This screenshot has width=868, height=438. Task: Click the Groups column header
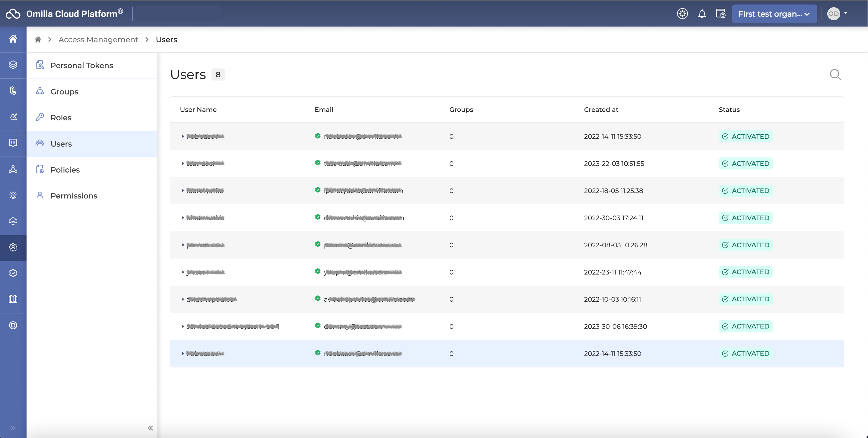coord(461,109)
